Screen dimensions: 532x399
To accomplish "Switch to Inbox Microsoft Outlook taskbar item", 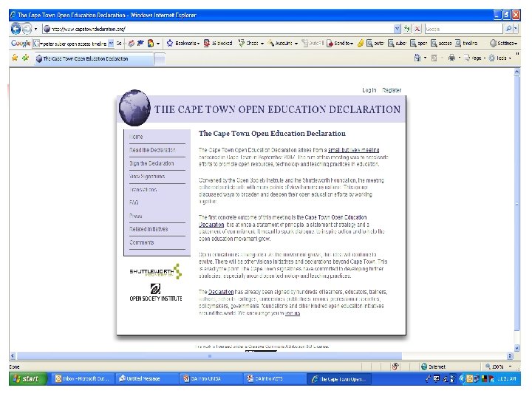I will (x=82, y=378).
